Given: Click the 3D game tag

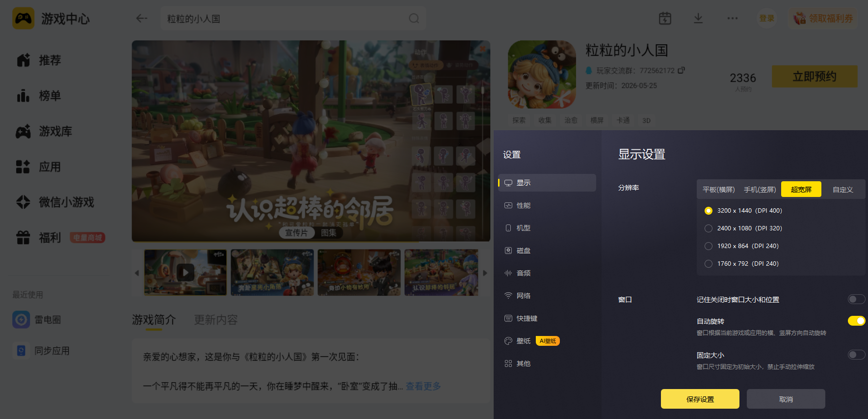Looking at the screenshot, I should click(x=647, y=120).
